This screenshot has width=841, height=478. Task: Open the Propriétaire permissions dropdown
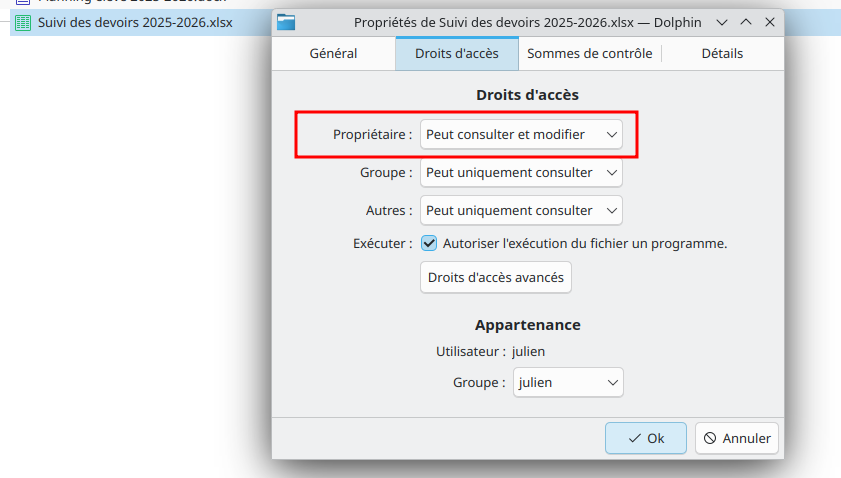pyautogui.click(x=521, y=134)
